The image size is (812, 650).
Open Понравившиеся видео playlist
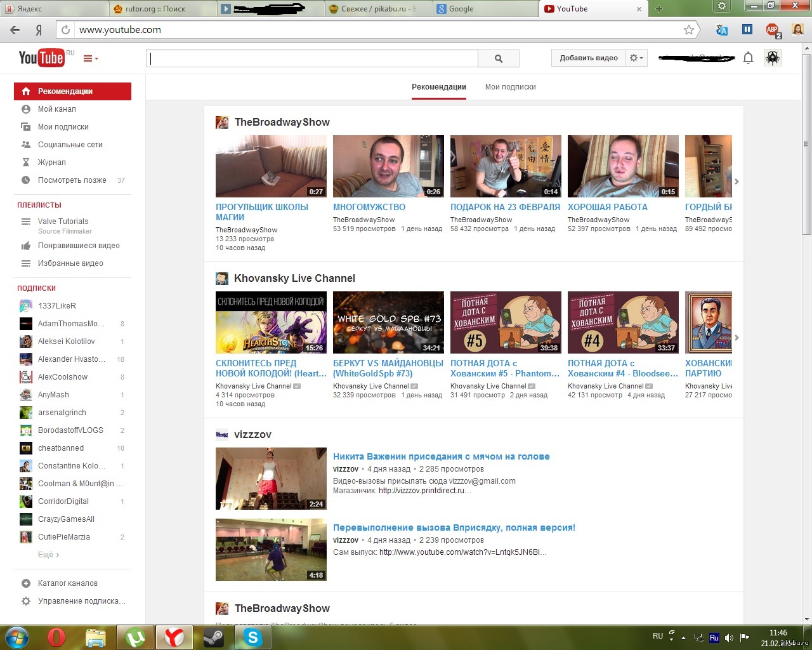click(78, 246)
